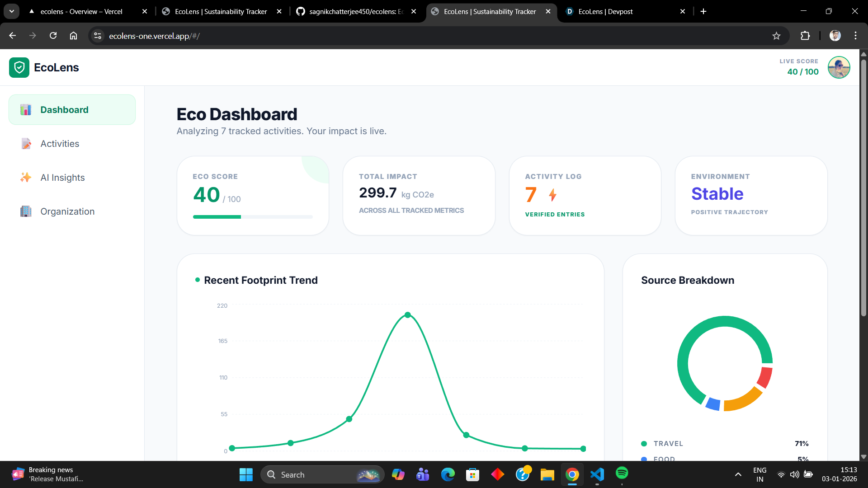Switch to the EcoLens Devpost tab
The height and width of the screenshot is (488, 868).
click(x=605, y=12)
